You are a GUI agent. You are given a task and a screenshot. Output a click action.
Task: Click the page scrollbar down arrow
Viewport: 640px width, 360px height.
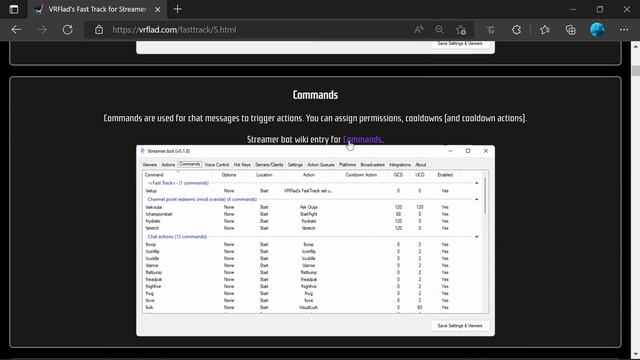pos(636,354)
